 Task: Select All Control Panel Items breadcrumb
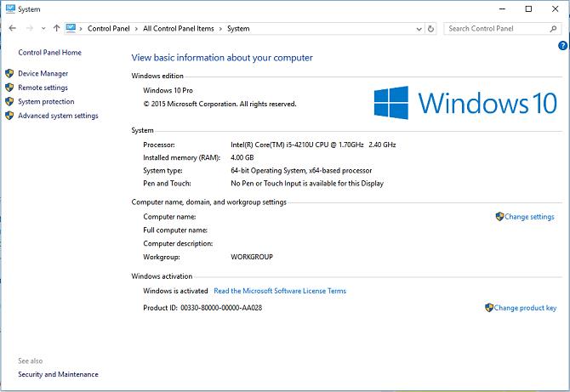click(x=178, y=29)
